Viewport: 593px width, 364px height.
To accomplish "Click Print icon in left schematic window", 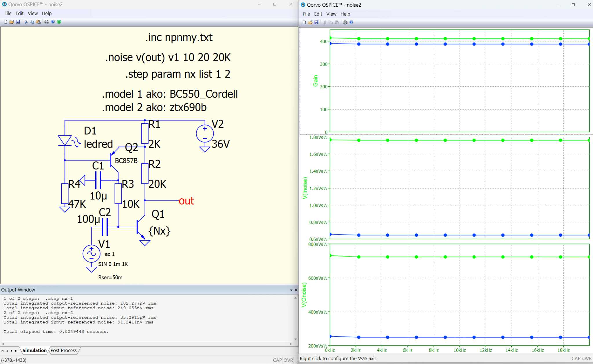I will coord(47,22).
